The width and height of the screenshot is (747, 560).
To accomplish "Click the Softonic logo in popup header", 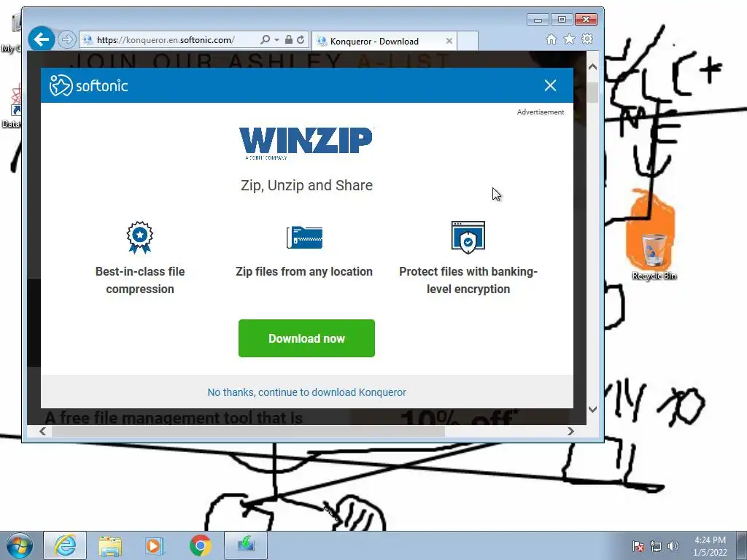I will 88,85.
